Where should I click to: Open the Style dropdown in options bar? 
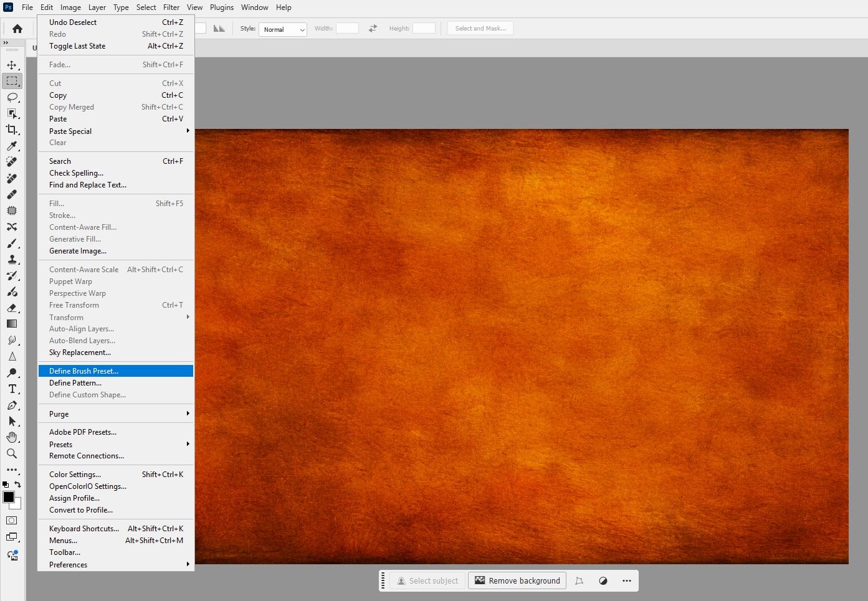pos(283,29)
